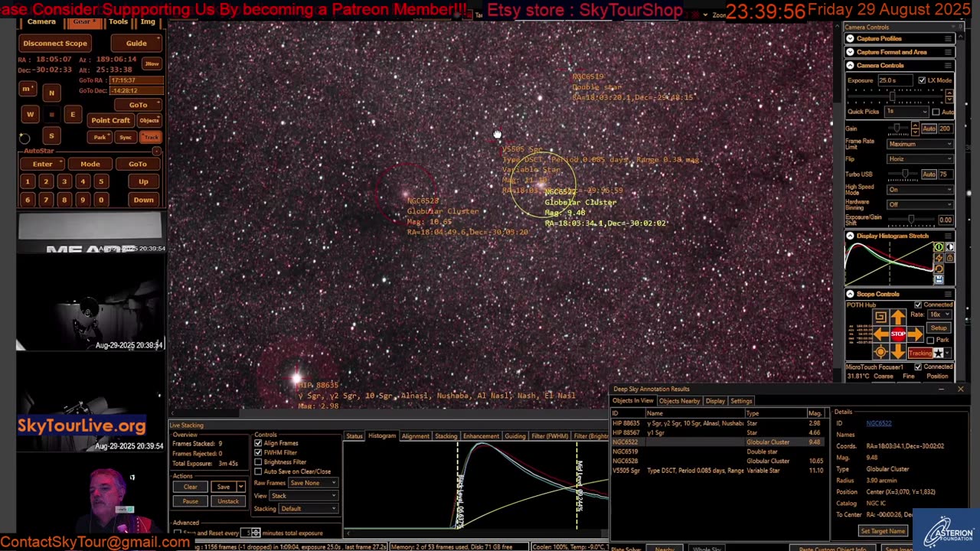Screen dimensions: 980x551
Task: Open the High Speed Mode dropdown
Action: coord(920,189)
